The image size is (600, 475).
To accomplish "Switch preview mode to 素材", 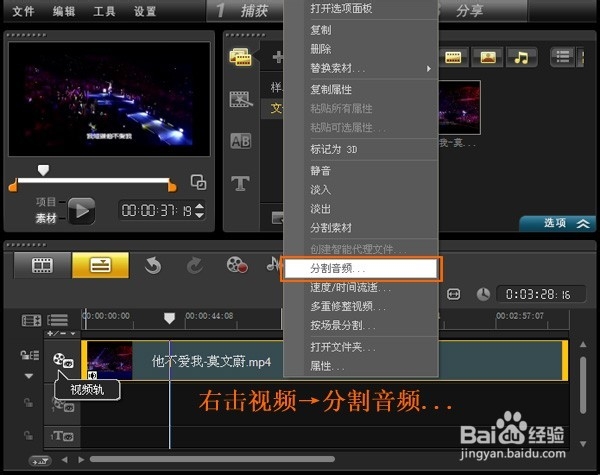I will tap(46, 219).
